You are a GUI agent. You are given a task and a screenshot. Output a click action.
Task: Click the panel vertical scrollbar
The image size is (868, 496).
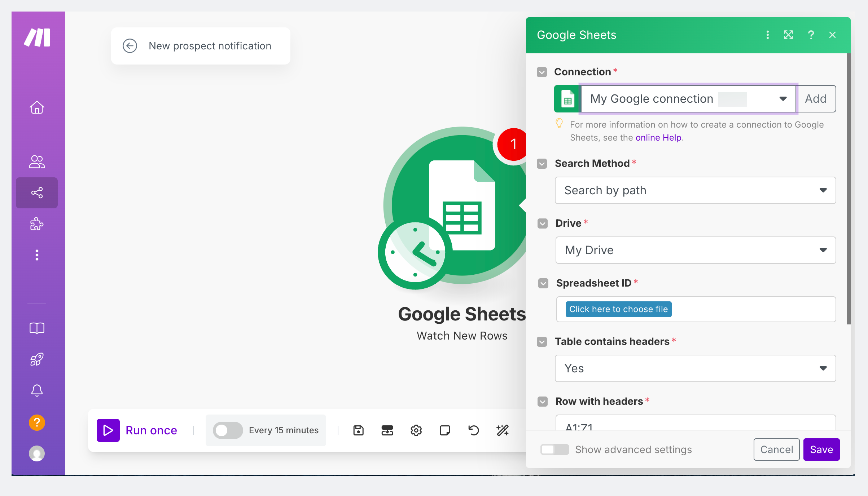pos(849,189)
